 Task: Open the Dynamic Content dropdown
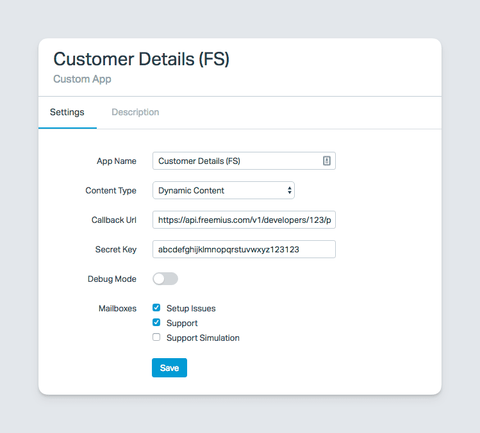coord(223,190)
